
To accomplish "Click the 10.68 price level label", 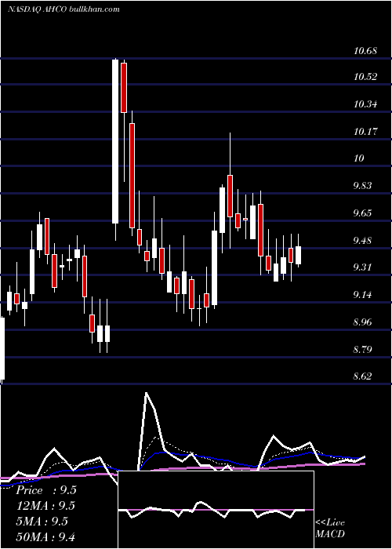I will [365, 51].
